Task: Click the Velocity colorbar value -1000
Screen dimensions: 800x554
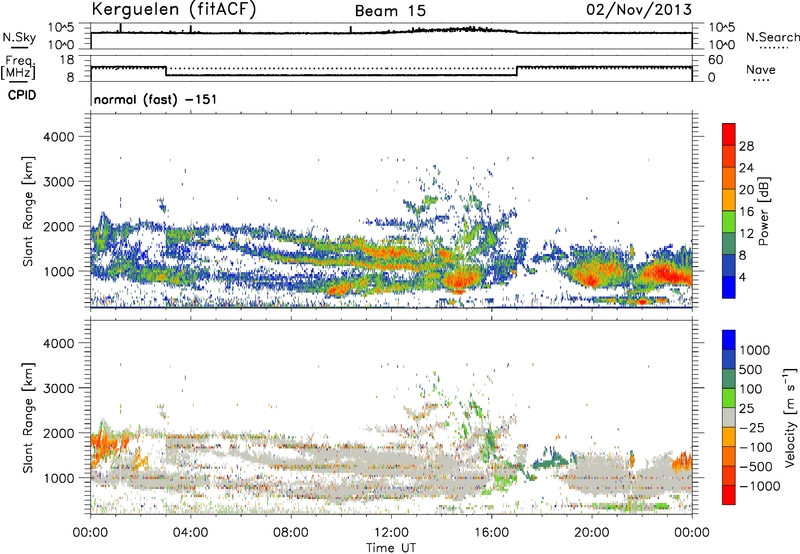Action: [x=760, y=486]
